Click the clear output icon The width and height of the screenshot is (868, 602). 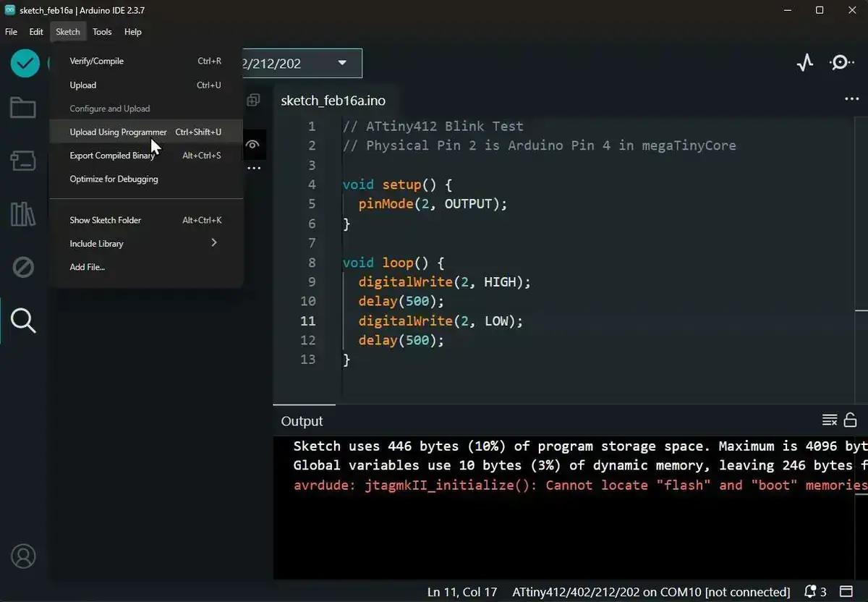[x=830, y=420]
